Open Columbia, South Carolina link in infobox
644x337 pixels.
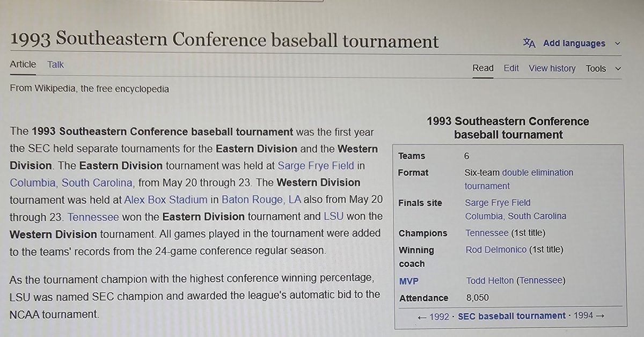(515, 216)
